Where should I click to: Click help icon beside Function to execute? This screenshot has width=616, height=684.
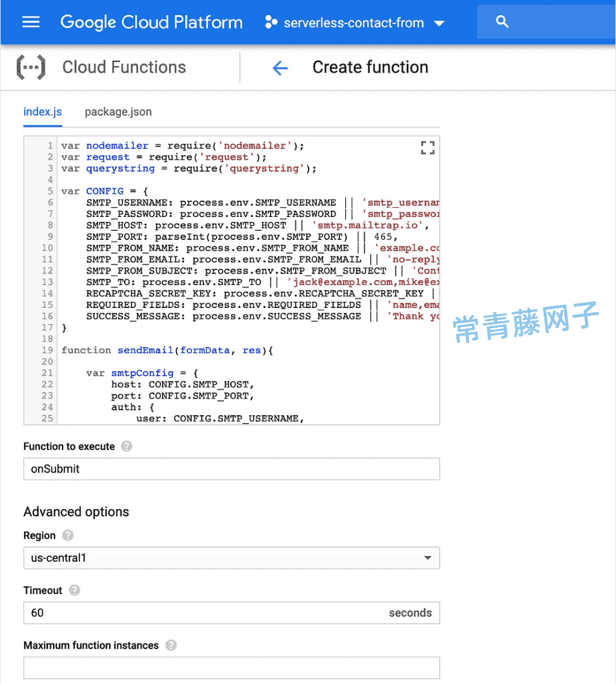click(127, 447)
